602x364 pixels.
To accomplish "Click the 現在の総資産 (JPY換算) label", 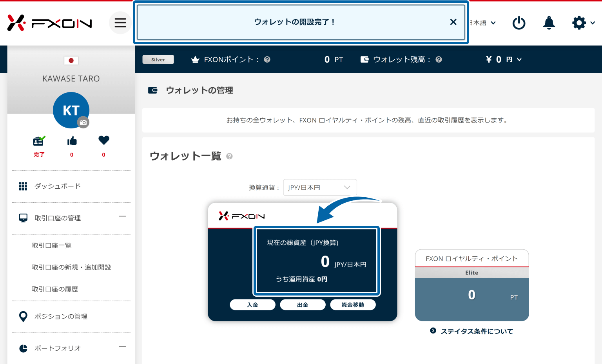I will (303, 243).
